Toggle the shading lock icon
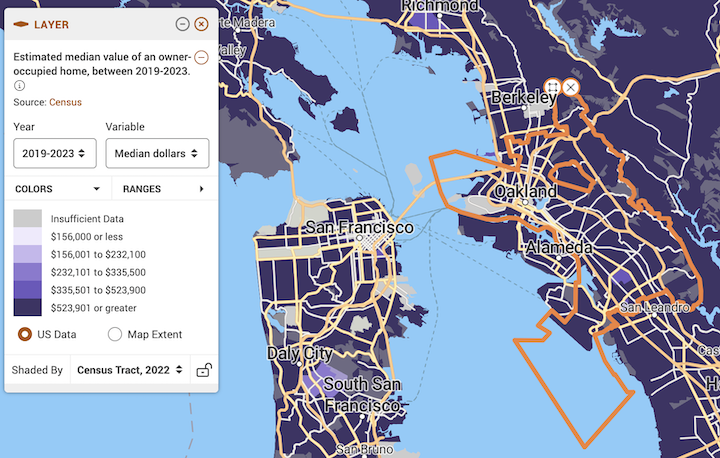 pos(204,370)
